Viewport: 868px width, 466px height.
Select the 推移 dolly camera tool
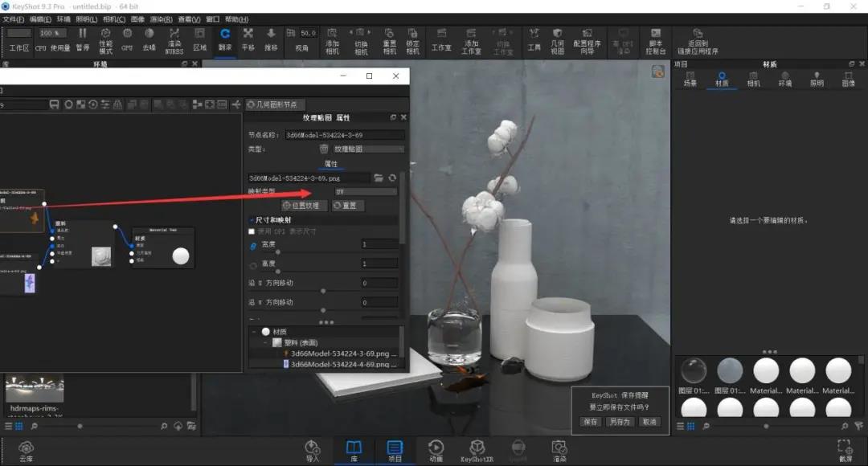pyautogui.click(x=271, y=40)
